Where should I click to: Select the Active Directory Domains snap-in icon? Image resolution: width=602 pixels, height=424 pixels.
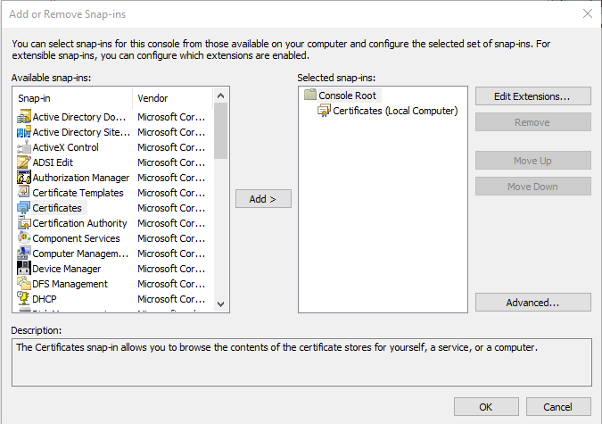pos(24,116)
